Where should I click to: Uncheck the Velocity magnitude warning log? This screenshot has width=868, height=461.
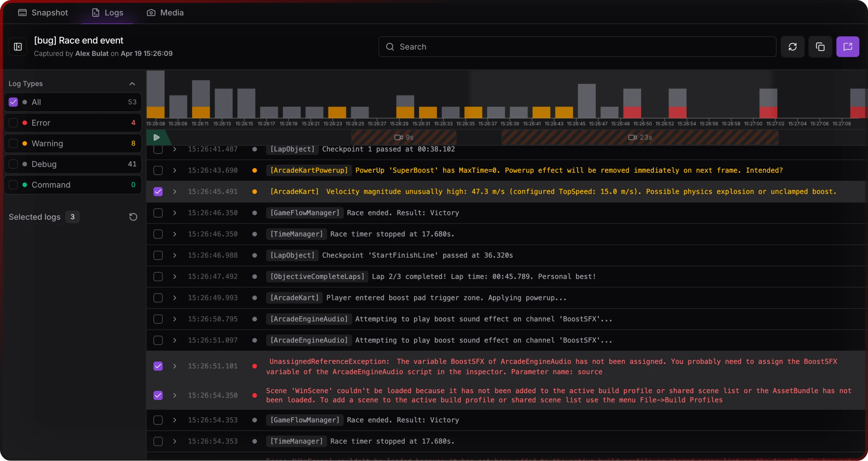(158, 191)
